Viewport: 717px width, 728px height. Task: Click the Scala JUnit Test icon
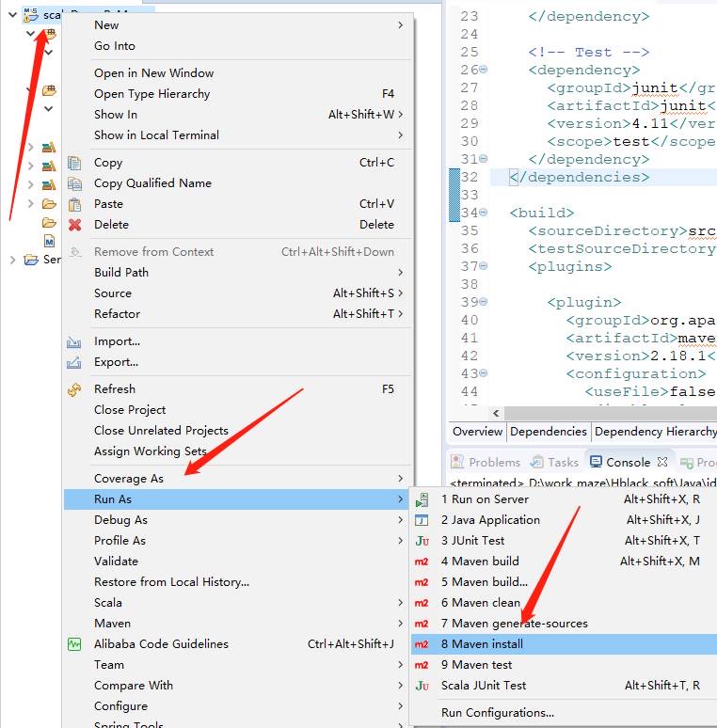pos(422,686)
